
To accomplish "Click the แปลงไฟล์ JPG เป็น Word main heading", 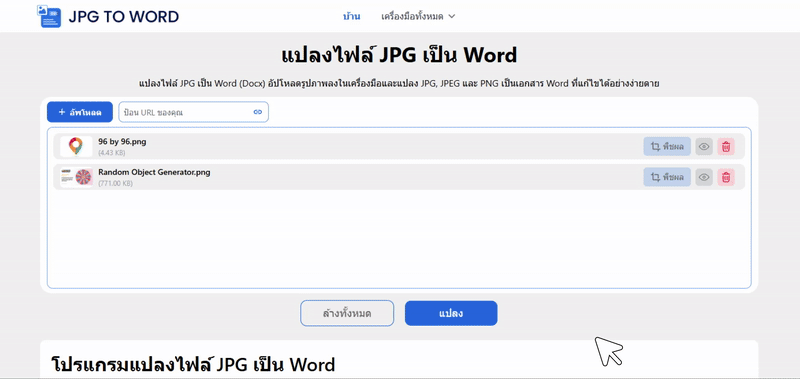I will (399, 55).
